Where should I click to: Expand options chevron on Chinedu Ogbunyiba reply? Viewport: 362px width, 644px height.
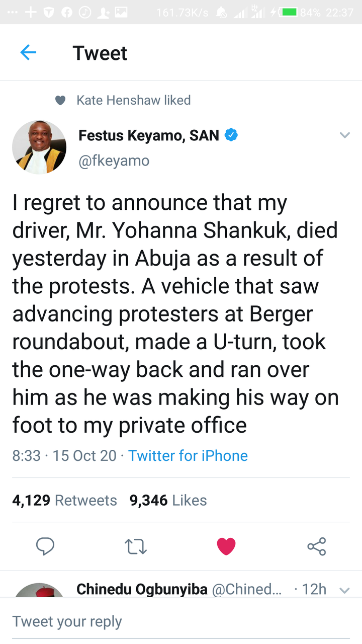[344, 590]
